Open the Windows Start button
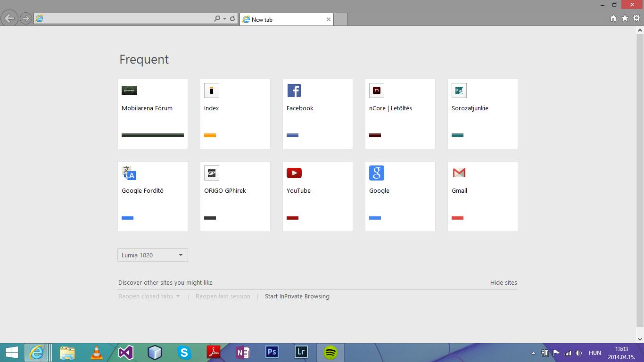Screen dimensions: 644x362 pyautogui.click(x=11, y=353)
